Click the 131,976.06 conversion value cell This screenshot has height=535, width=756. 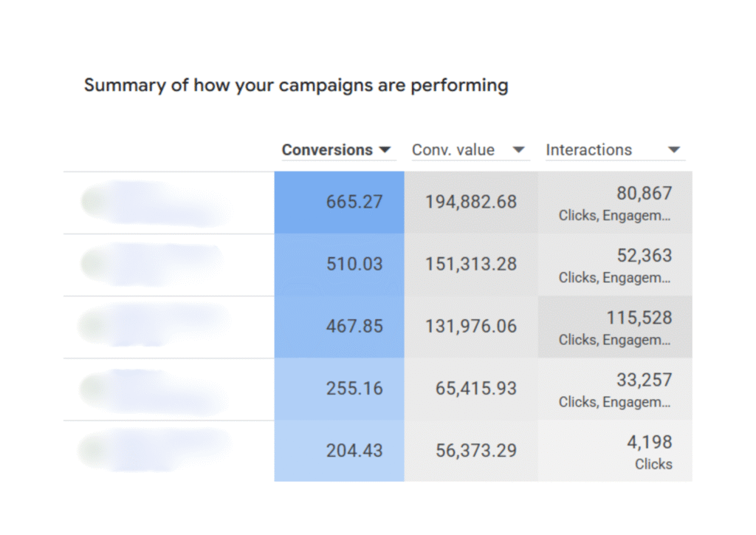[471, 326]
